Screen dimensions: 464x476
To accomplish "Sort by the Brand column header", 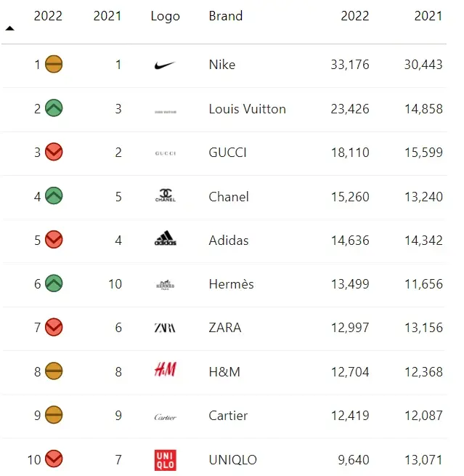I will tap(226, 16).
